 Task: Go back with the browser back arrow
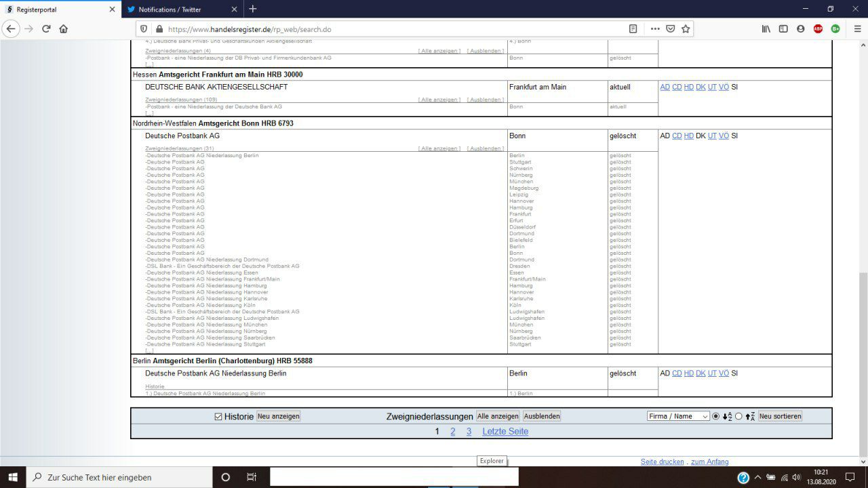point(11,29)
